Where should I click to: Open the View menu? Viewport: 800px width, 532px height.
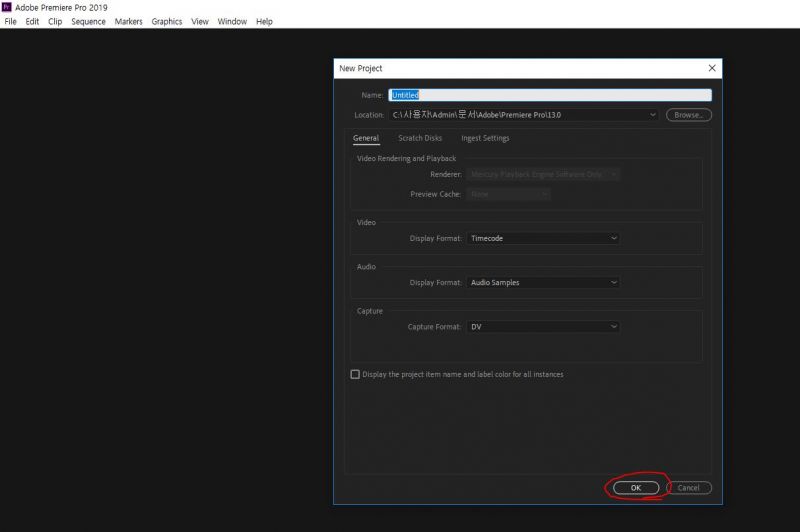pyautogui.click(x=200, y=21)
